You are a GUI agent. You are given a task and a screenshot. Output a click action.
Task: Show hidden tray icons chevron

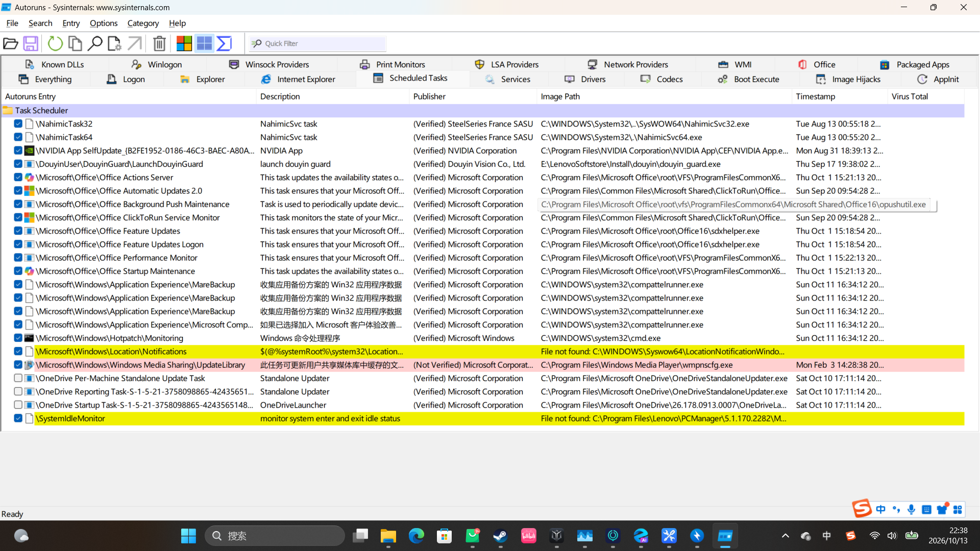click(x=786, y=536)
